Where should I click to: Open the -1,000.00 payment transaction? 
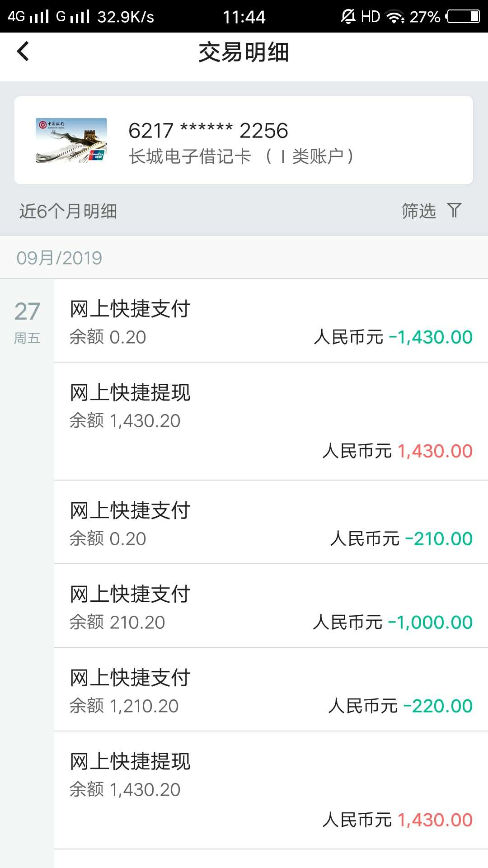[x=271, y=606]
